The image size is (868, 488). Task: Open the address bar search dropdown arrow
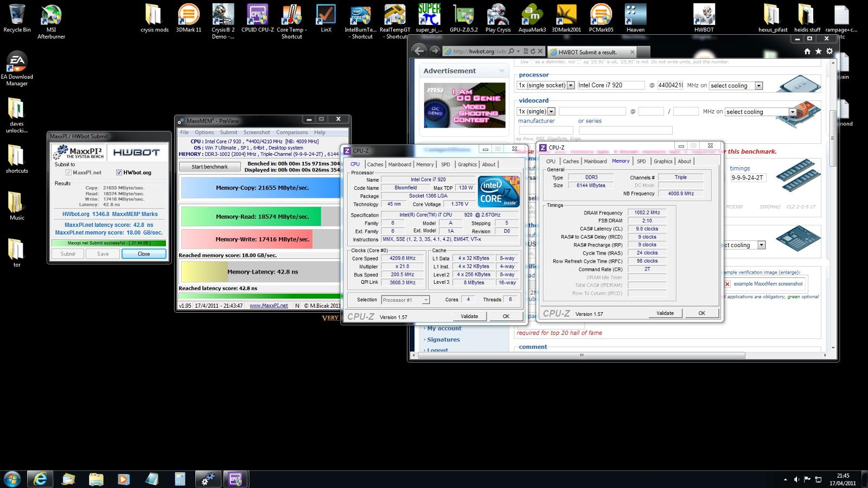(x=518, y=51)
